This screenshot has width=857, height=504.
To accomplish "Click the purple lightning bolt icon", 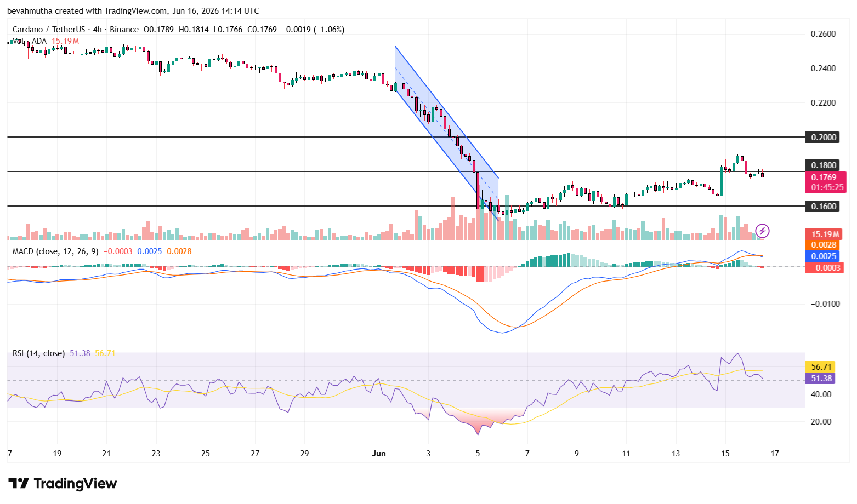I will click(x=762, y=231).
